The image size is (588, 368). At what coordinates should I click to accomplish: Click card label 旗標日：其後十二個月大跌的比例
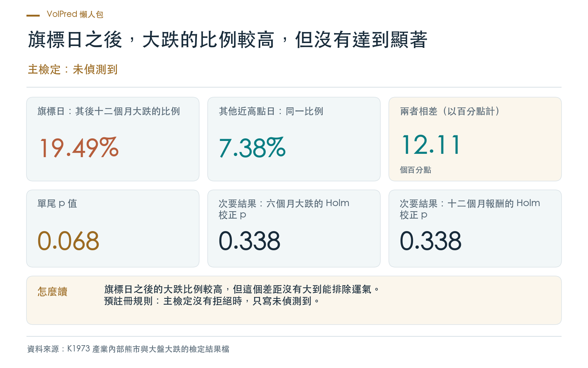pos(109,111)
